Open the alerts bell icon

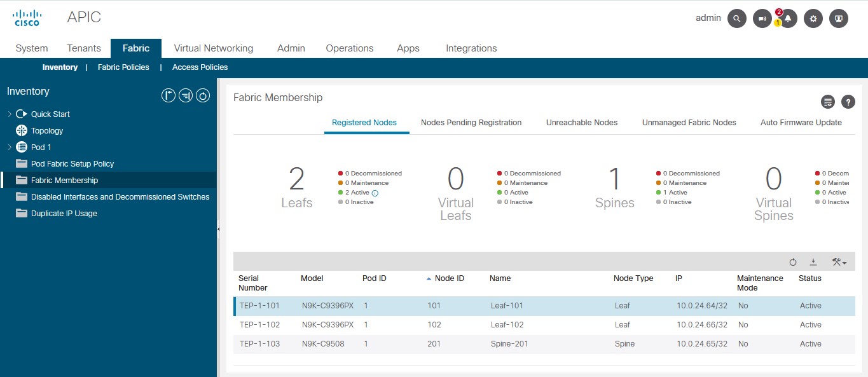coord(788,18)
